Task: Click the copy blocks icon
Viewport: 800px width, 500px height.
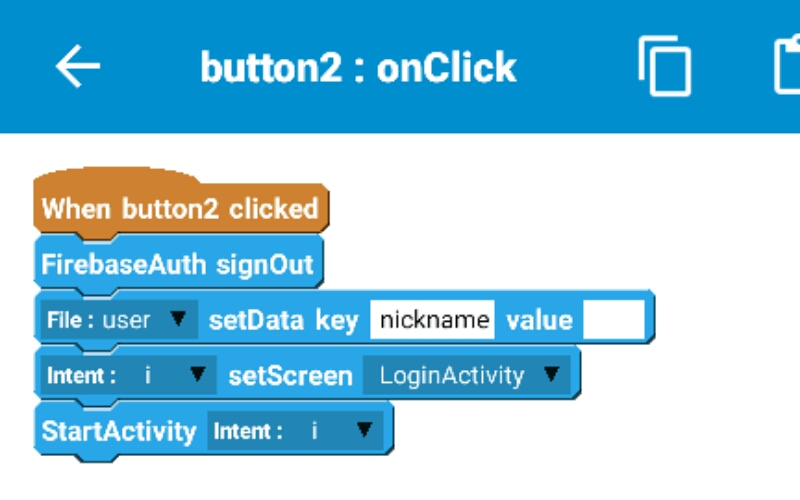Action: coord(664,66)
